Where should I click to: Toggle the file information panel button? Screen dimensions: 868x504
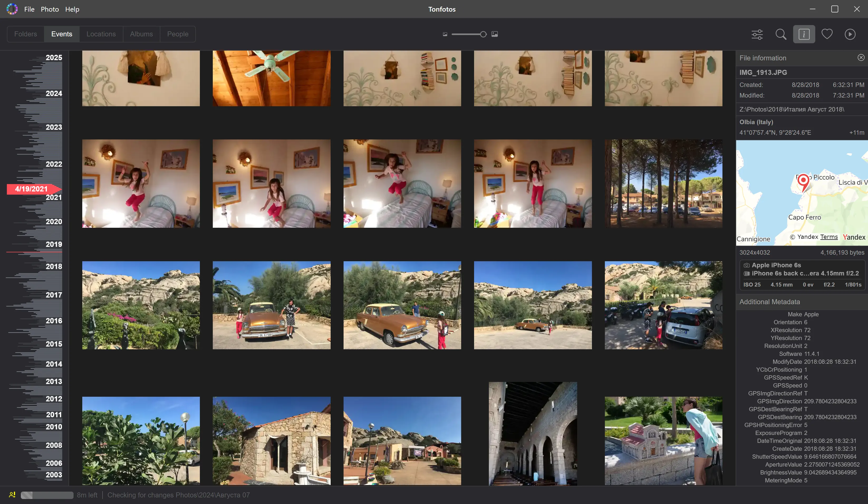point(804,34)
